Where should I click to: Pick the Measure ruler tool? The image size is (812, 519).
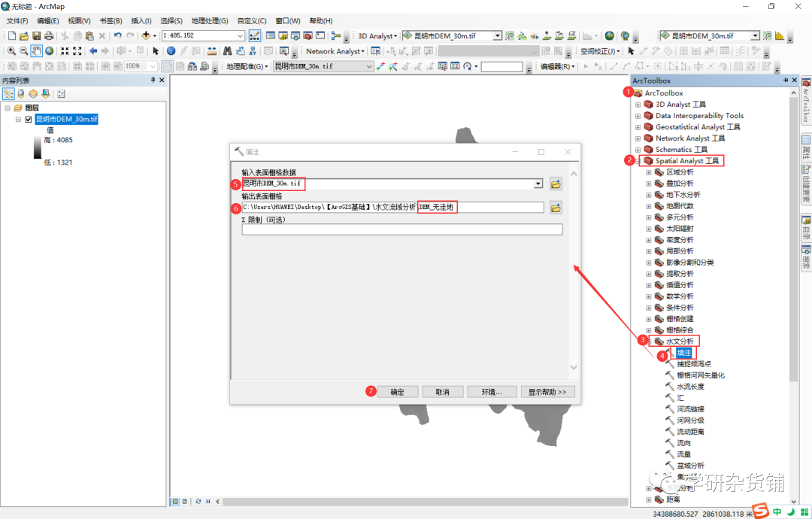click(212, 50)
